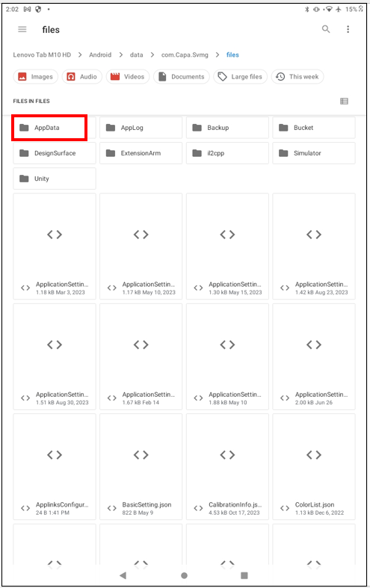Open the il2cpp folder
370x588 pixels.
pyautogui.click(x=227, y=153)
